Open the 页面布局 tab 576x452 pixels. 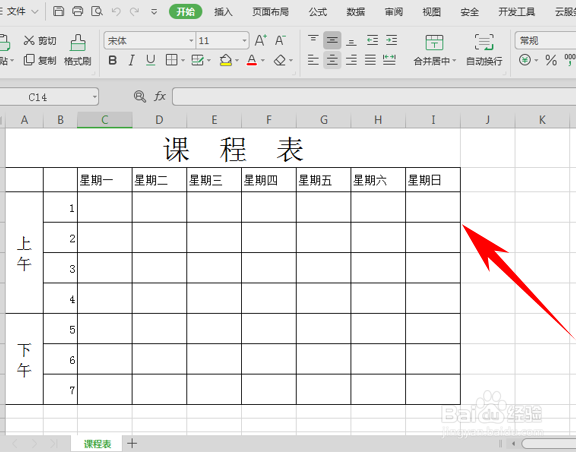point(270,12)
